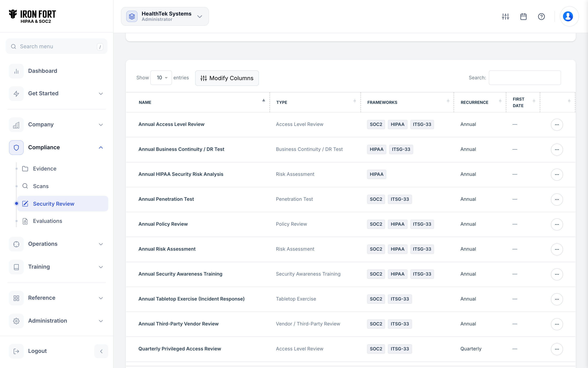This screenshot has height=368, width=588.
Task: Expand the Company menu chevron
Action: click(101, 125)
